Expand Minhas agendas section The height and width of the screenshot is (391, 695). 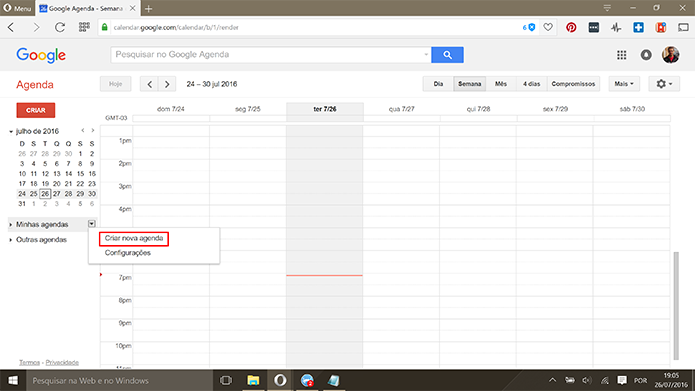pos(11,225)
